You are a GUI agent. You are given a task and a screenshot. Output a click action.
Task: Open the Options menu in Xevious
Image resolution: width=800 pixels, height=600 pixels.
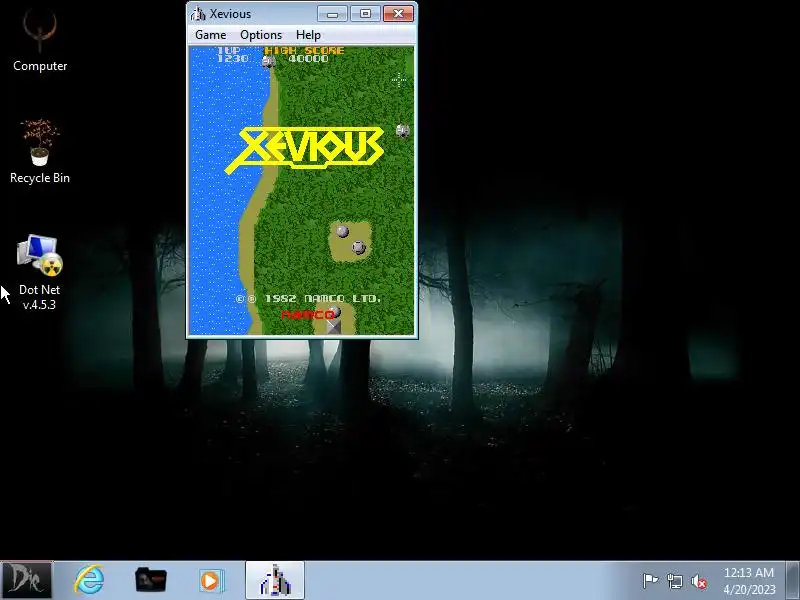261,35
